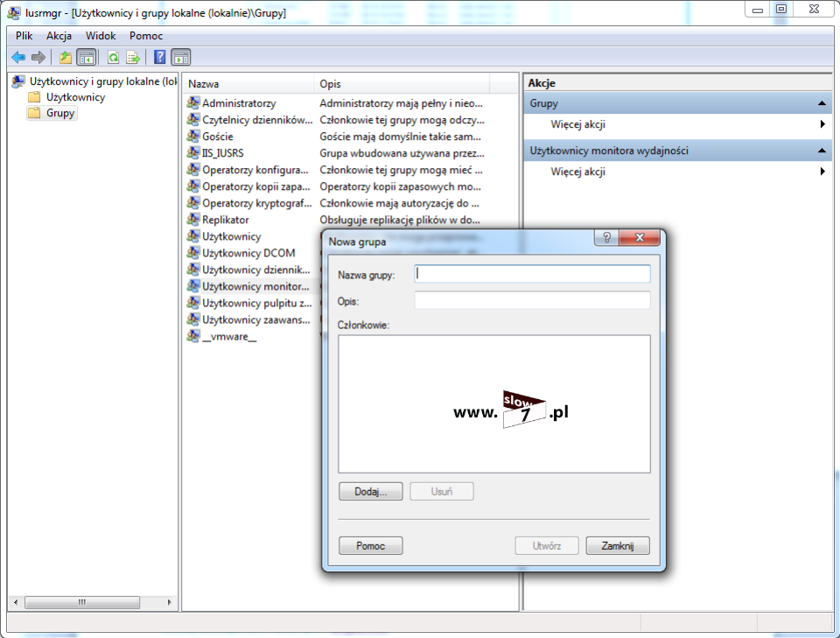
Task: Select Grupy node in console tree
Action: click(x=60, y=113)
